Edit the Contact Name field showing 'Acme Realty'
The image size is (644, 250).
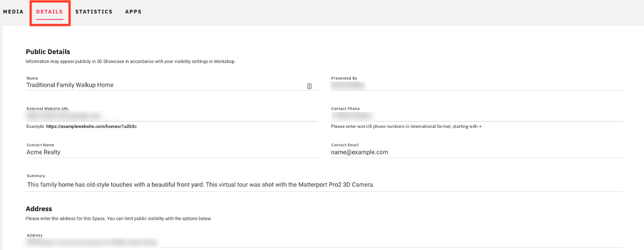172,152
